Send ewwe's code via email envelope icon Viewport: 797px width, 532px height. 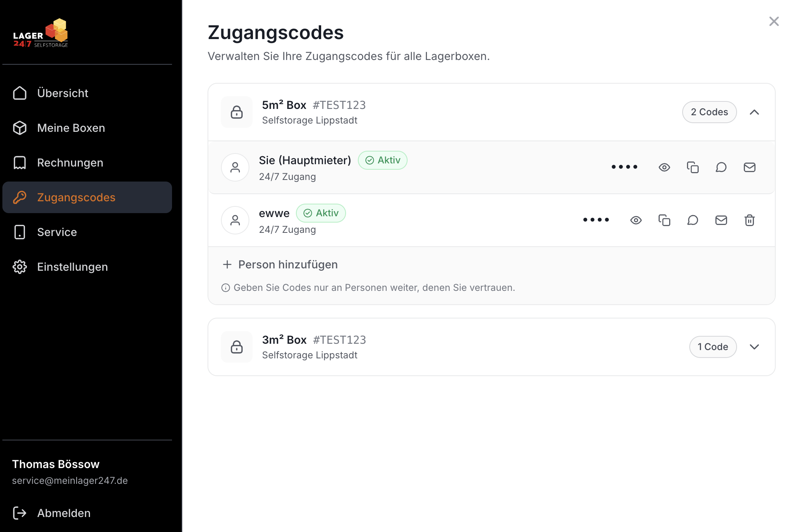click(x=721, y=220)
